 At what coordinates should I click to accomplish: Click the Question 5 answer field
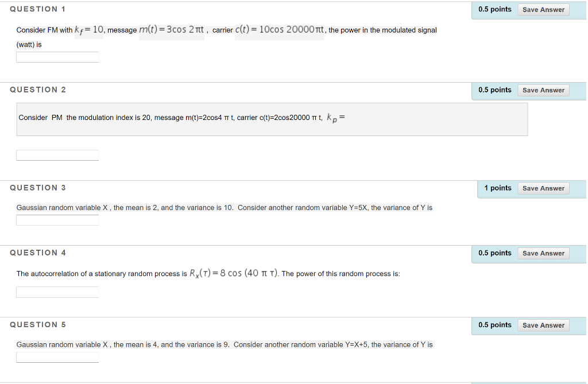pyautogui.click(x=57, y=358)
